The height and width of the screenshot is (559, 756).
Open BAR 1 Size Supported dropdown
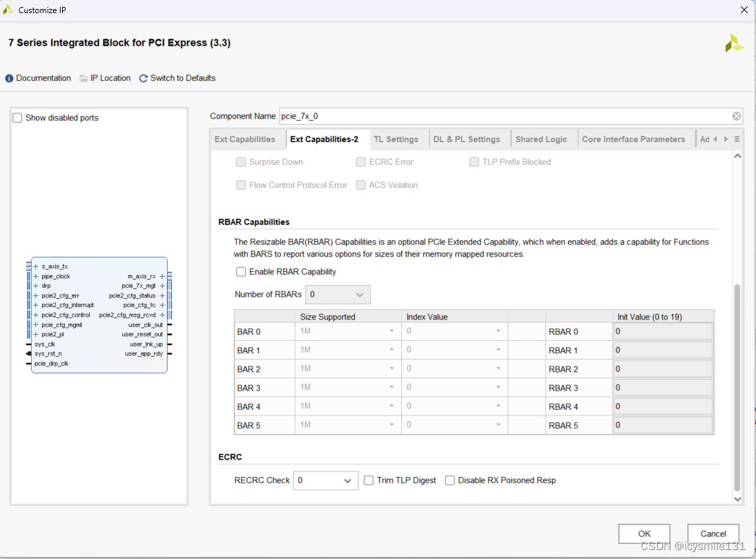[x=348, y=350]
